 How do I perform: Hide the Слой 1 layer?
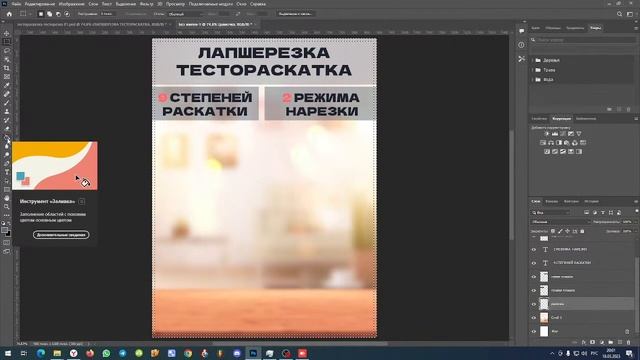coord(533,318)
